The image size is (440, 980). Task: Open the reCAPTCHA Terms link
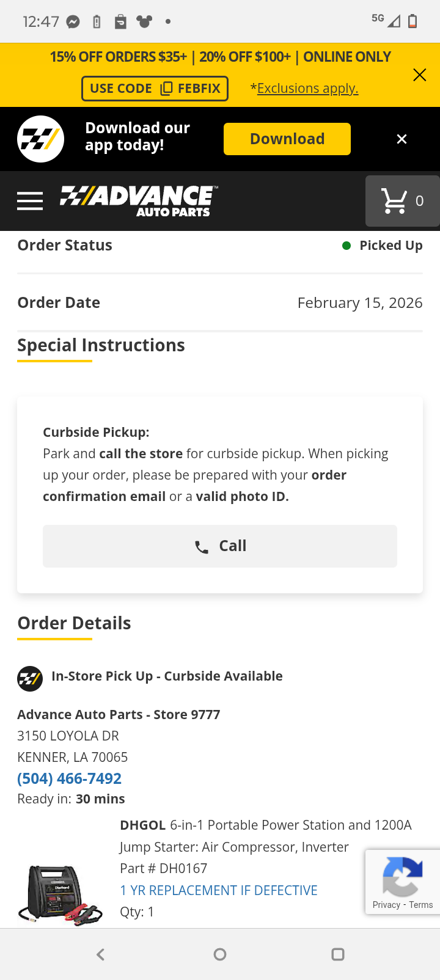point(421,905)
